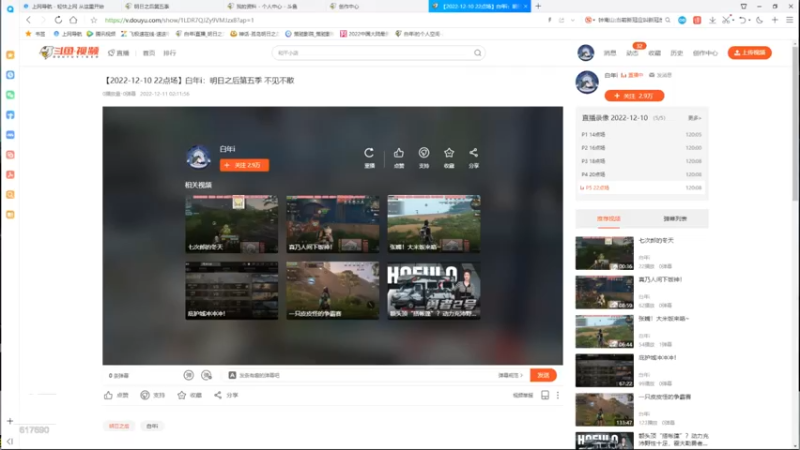Image resolution: width=800 pixels, height=450 pixels.
Task: Open related video 七次郎的冬天 in overlay
Action: (232, 224)
